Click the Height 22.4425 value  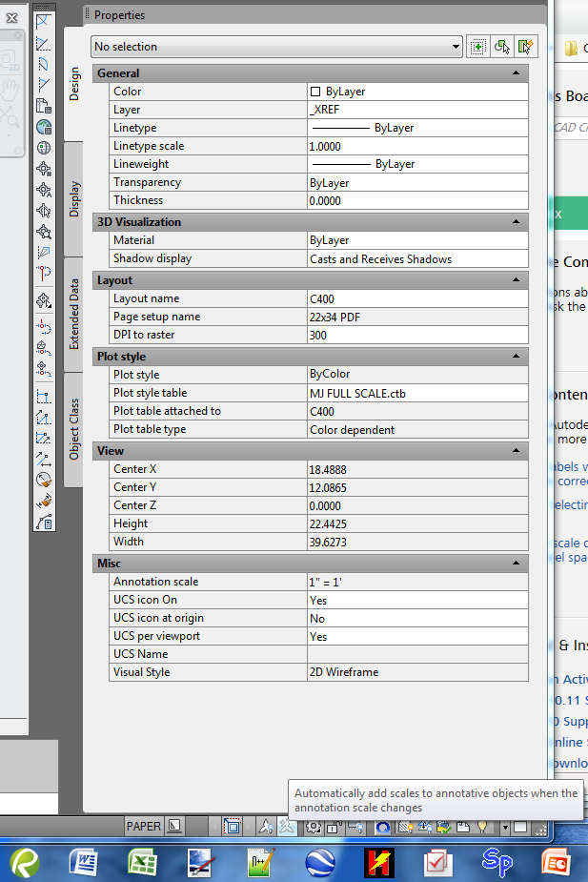tap(417, 524)
